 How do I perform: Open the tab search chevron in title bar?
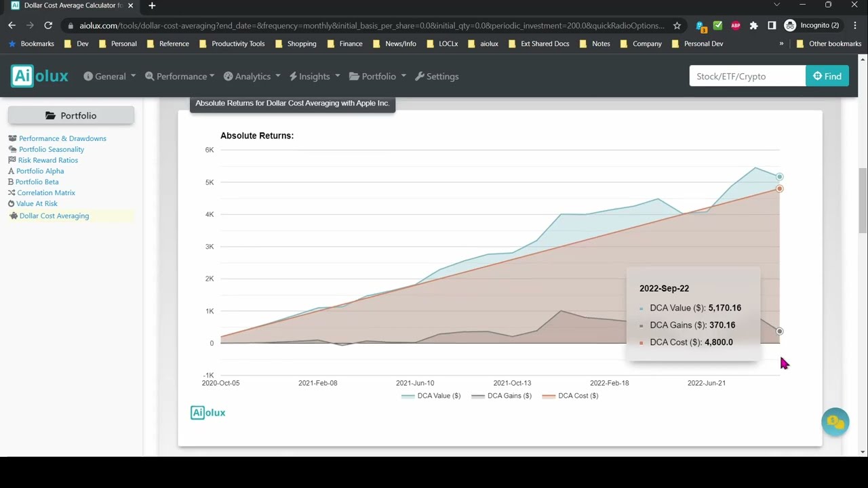point(776,5)
